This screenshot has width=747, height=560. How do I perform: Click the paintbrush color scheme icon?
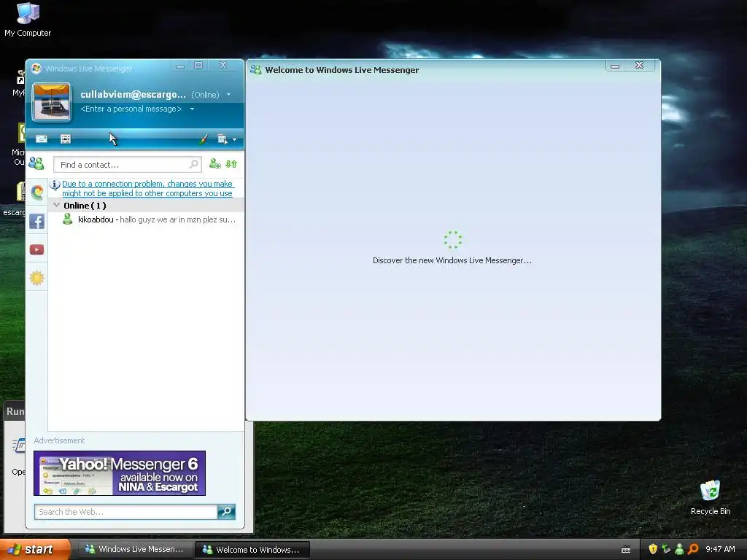click(x=204, y=139)
